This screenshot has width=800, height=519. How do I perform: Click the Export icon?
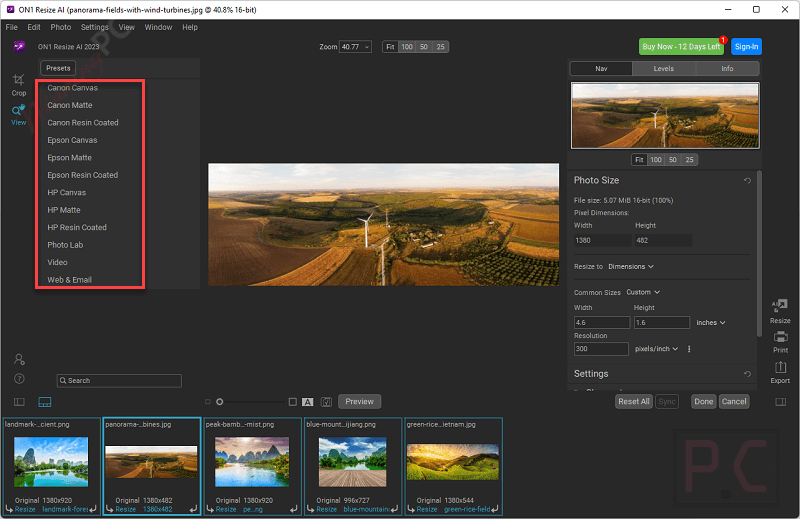pyautogui.click(x=780, y=370)
